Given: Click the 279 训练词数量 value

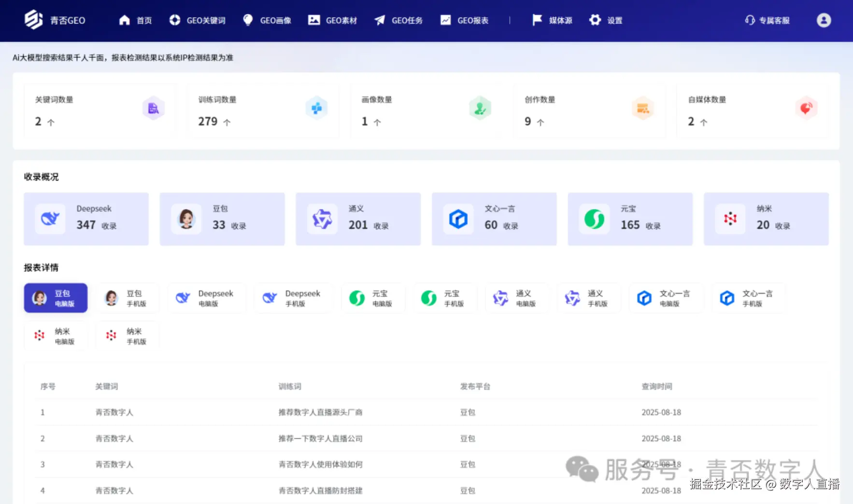Looking at the screenshot, I should (208, 121).
